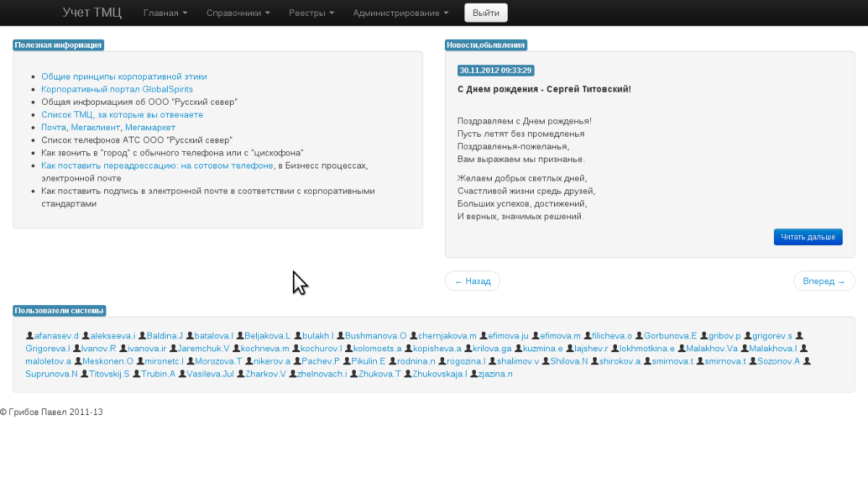The height and width of the screenshot is (488, 868).
Task: Open Корпоративный портал GlobalSpirits link
Action: click(x=117, y=89)
